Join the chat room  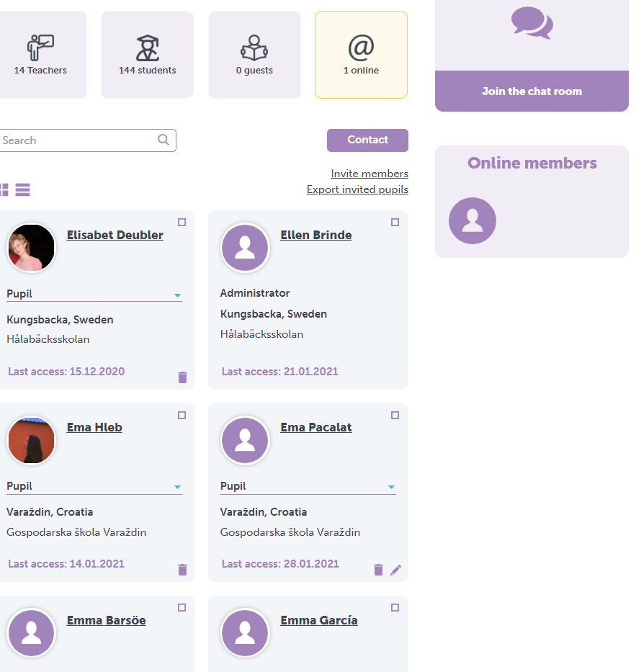pos(532,91)
